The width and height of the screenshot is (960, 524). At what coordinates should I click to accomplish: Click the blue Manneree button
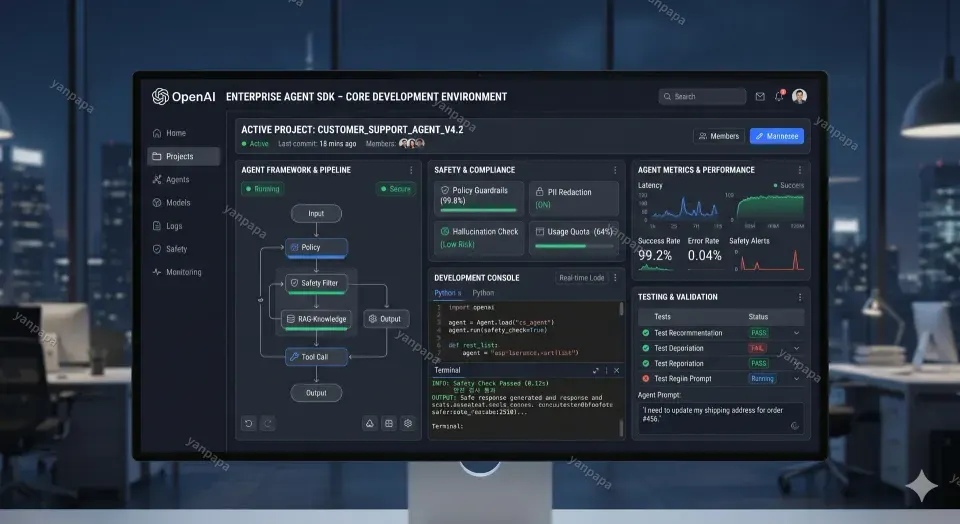776,136
